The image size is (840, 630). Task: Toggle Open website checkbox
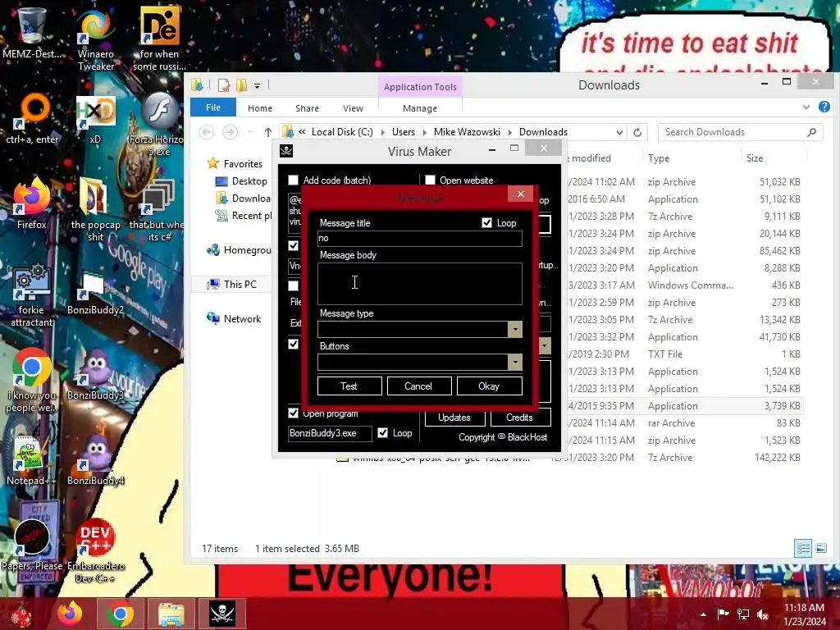coord(430,180)
